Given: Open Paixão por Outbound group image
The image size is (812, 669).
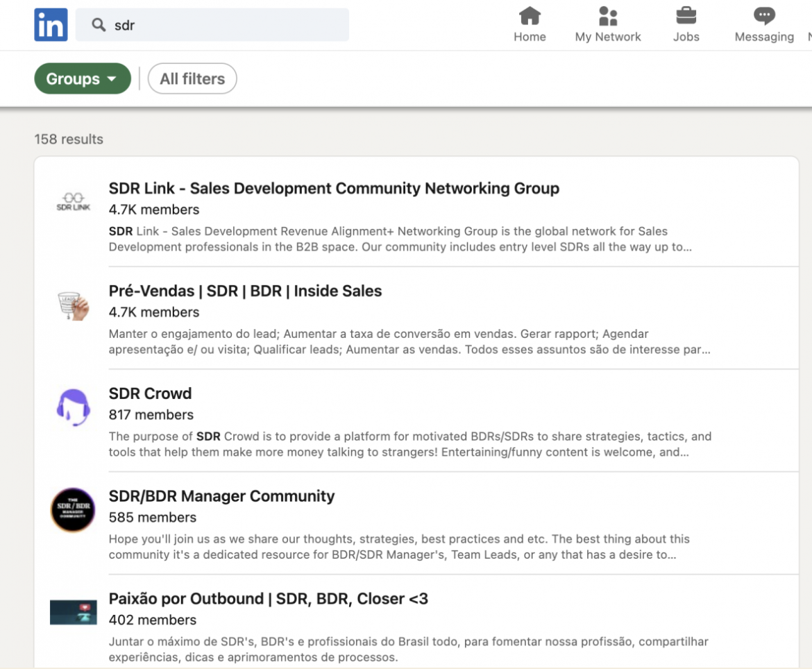Looking at the screenshot, I should pos(74,612).
